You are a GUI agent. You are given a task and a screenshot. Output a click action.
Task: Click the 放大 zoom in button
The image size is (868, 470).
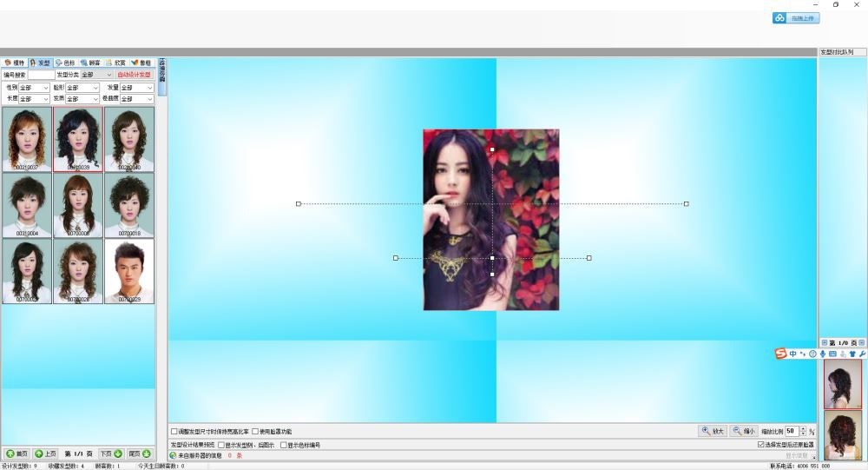pyautogui.click(x=713, y=431)
